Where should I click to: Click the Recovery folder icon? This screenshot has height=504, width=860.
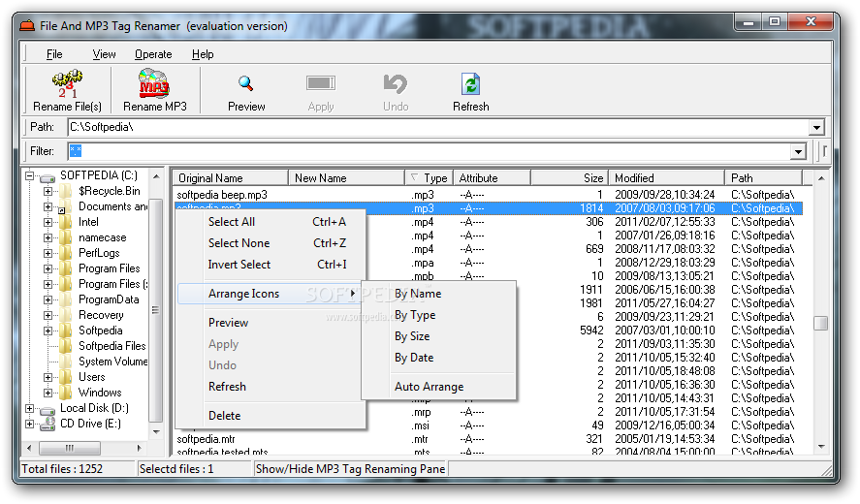click(x=66, y=315)
